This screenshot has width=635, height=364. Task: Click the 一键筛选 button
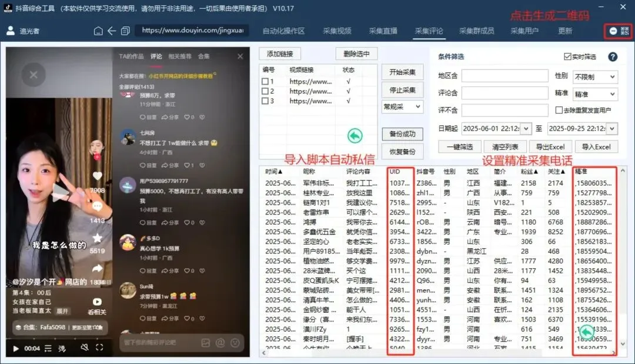460,146
